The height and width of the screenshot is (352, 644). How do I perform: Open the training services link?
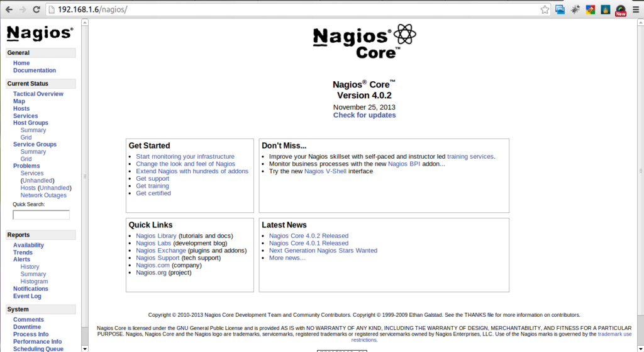470,157
